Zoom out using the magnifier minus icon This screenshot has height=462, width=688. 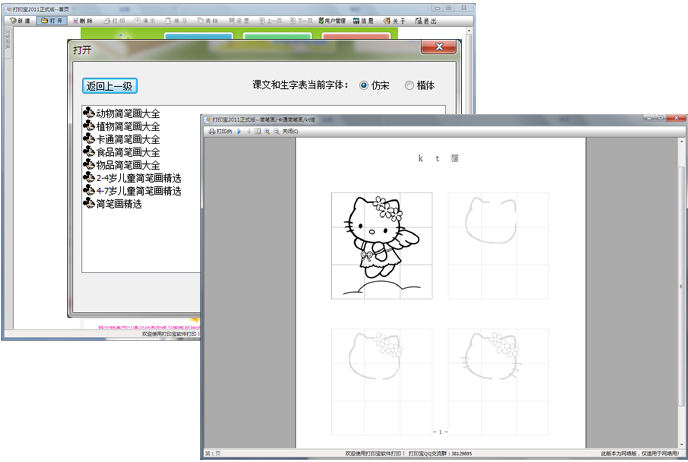(x=275, y=131)
